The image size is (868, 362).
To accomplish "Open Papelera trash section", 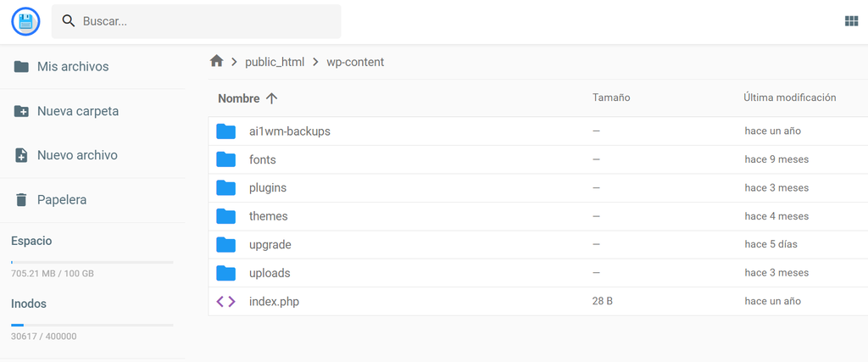I will [x=61, y=200].
